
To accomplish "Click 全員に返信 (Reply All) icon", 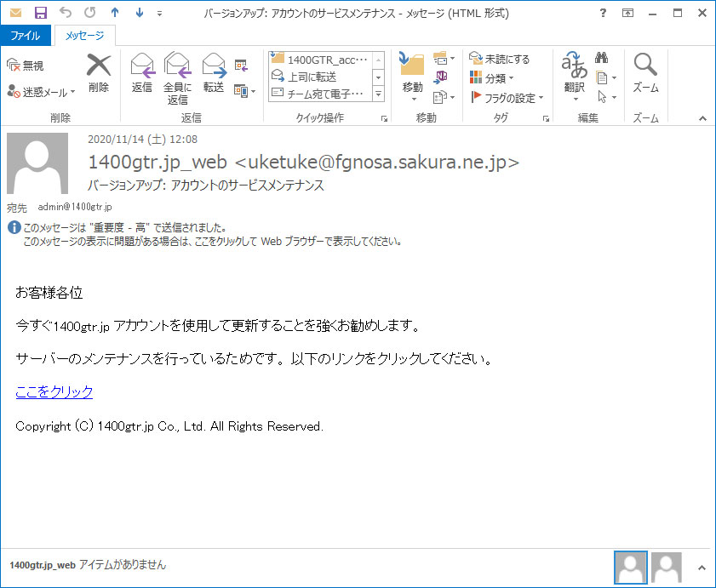I will (177, 77).
